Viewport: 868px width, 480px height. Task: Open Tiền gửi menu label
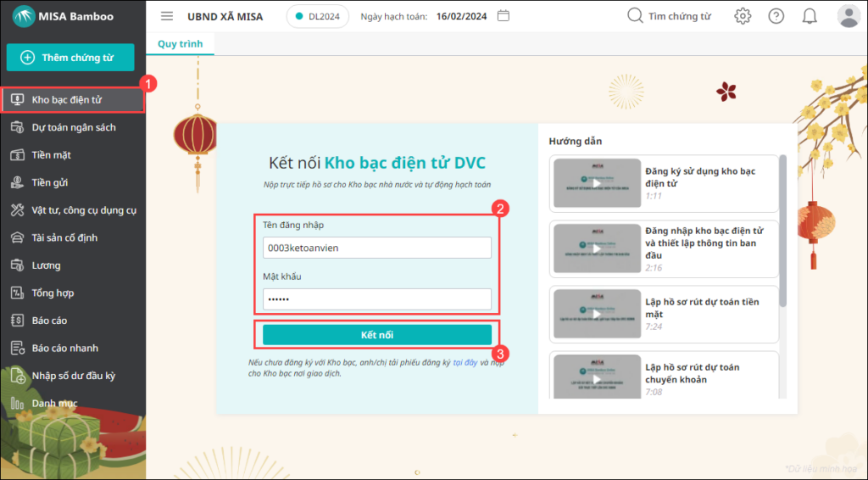click(49, 182)
